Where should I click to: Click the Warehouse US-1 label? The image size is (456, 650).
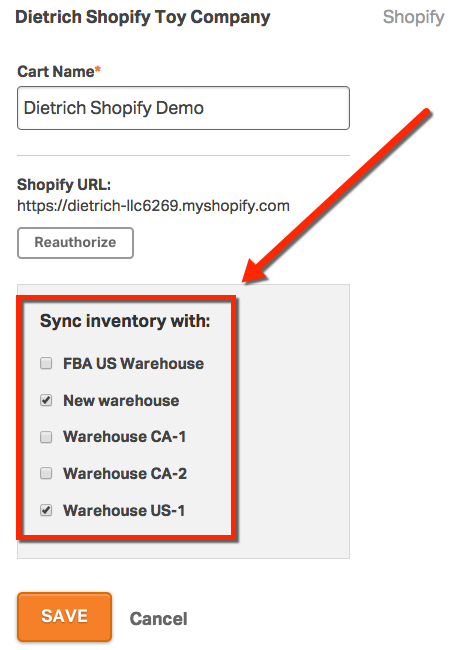coord(124,510)
